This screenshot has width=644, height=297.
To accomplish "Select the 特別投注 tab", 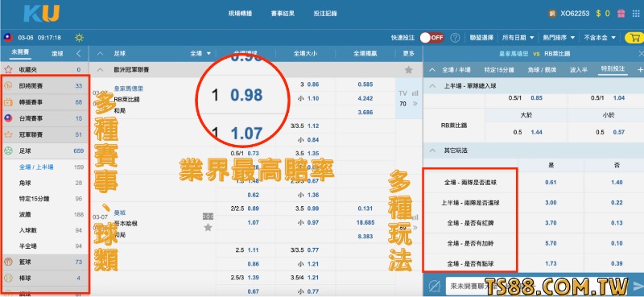I will point(613,69).
